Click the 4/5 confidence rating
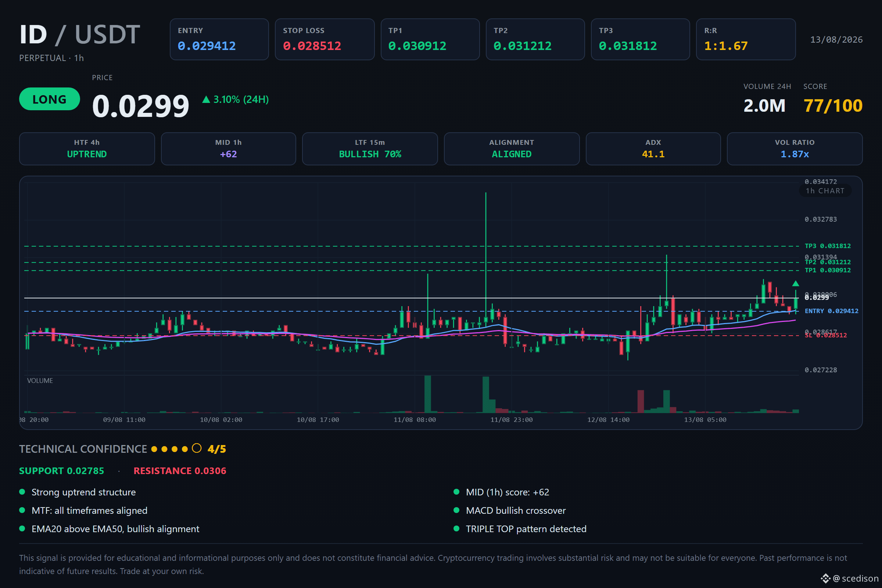This screenshot has width=882, height=588. [x=217, y=449]
